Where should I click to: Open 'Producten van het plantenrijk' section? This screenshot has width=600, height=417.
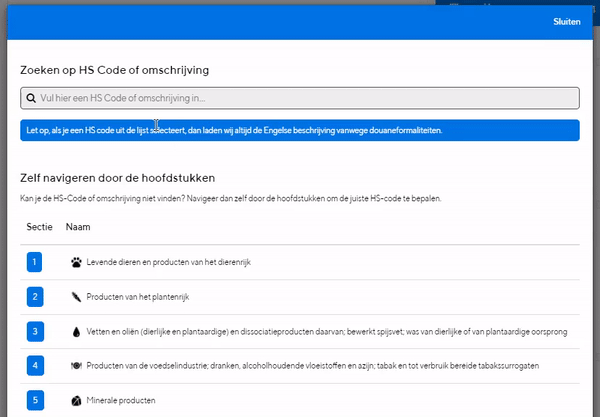coord(300,297)
